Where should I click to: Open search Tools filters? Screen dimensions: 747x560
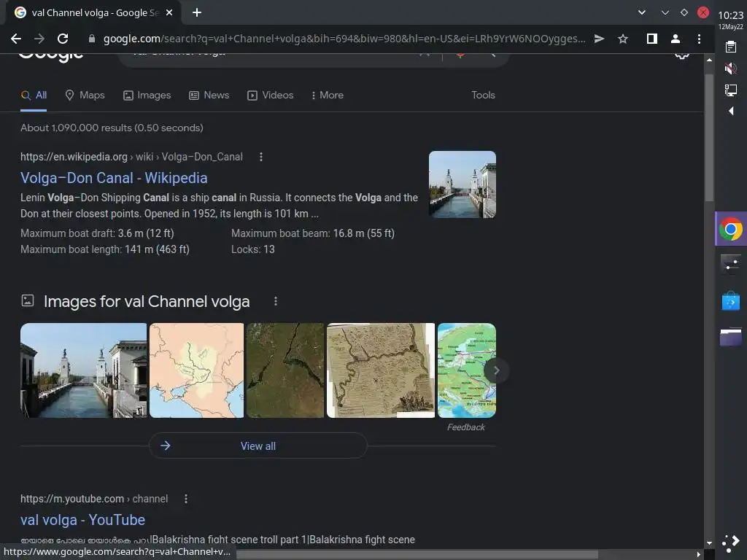483,96
